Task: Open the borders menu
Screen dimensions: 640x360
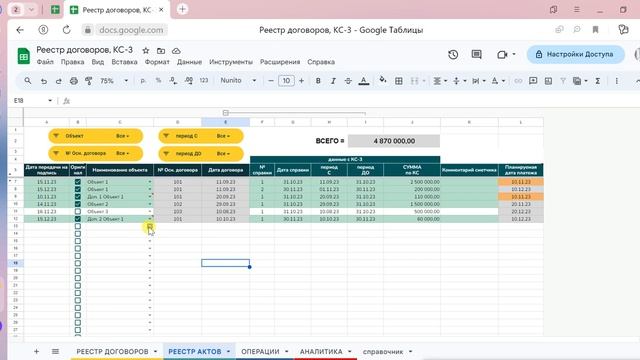Action: pyautogui.click(x=399, y=81)
